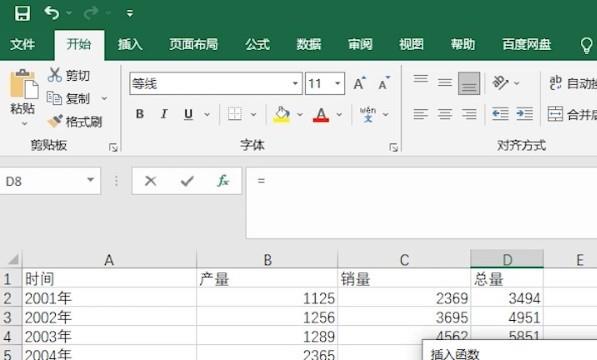Open text orientation dropdown arrow
The width and height of the screenshot is (597, 360).
coord(517,83)
